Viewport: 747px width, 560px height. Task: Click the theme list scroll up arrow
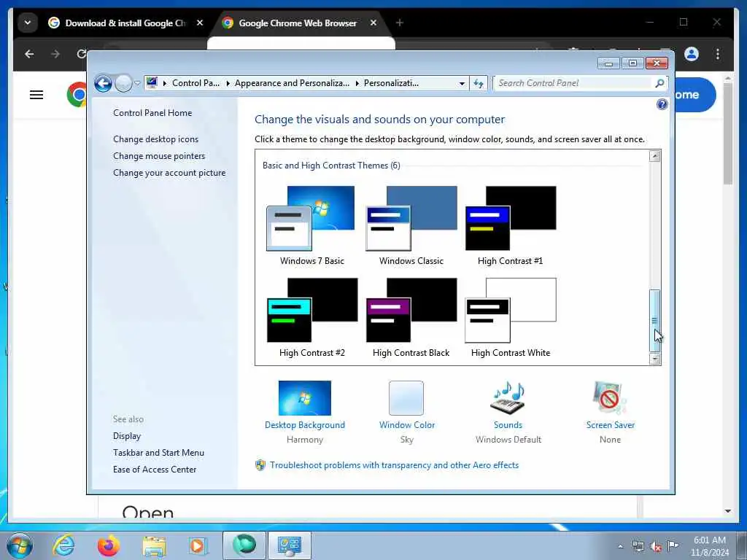[655, 156]
